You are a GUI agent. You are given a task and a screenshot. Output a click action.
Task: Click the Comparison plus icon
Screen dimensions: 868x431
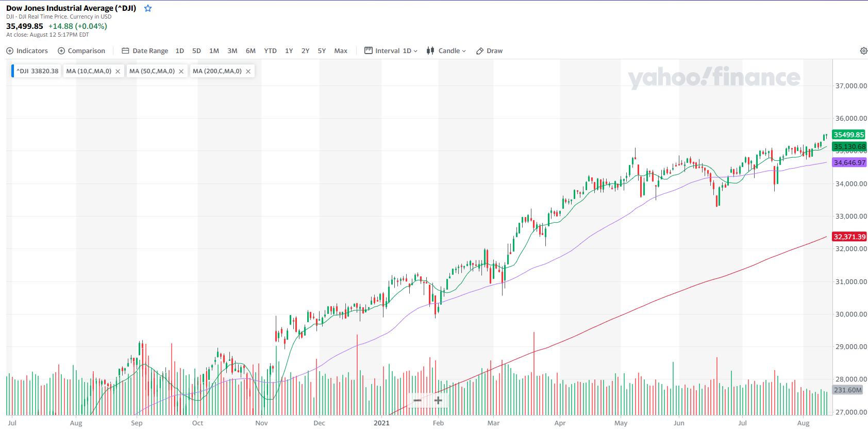[61, 51]
